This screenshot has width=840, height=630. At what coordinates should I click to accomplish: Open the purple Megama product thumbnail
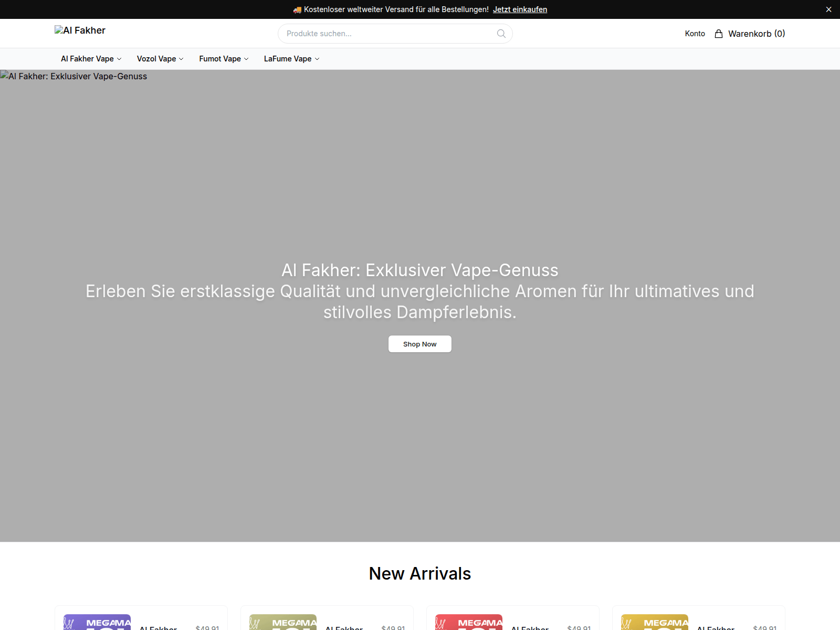[x=97, y=622]
